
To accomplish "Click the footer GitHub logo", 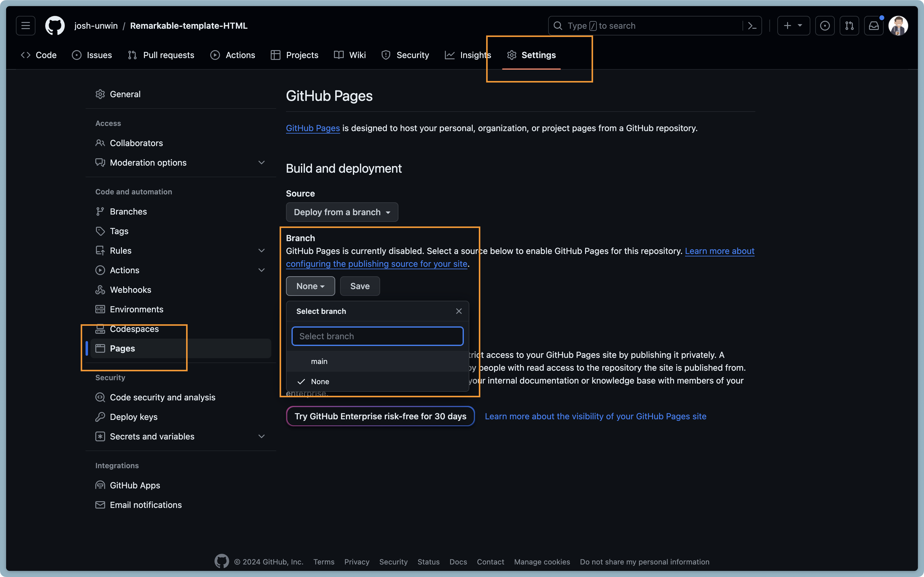I will 222,561.
